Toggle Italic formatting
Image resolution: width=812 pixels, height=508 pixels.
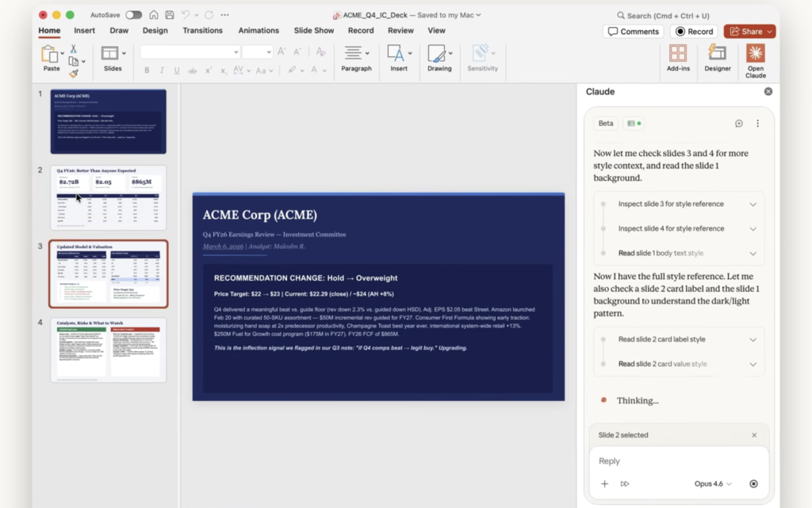coord(162,70)
